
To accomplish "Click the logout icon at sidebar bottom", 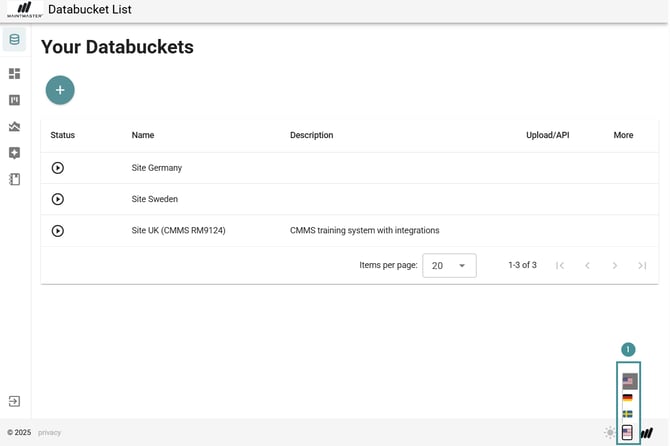I will click(x=14, y=401).
